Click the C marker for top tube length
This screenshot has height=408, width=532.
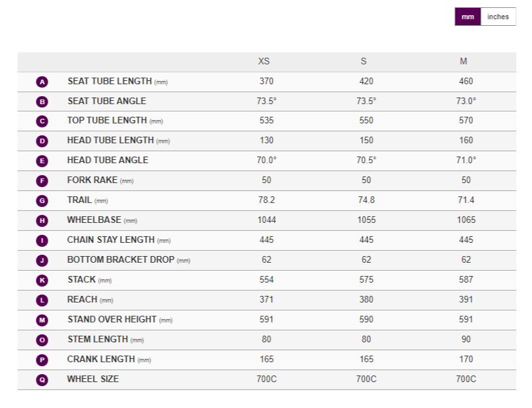(42, 121)
